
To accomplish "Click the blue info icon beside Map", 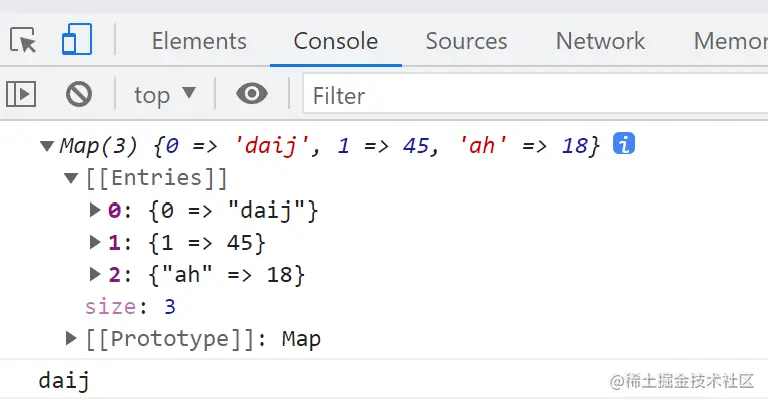I will tap(625, 145).
